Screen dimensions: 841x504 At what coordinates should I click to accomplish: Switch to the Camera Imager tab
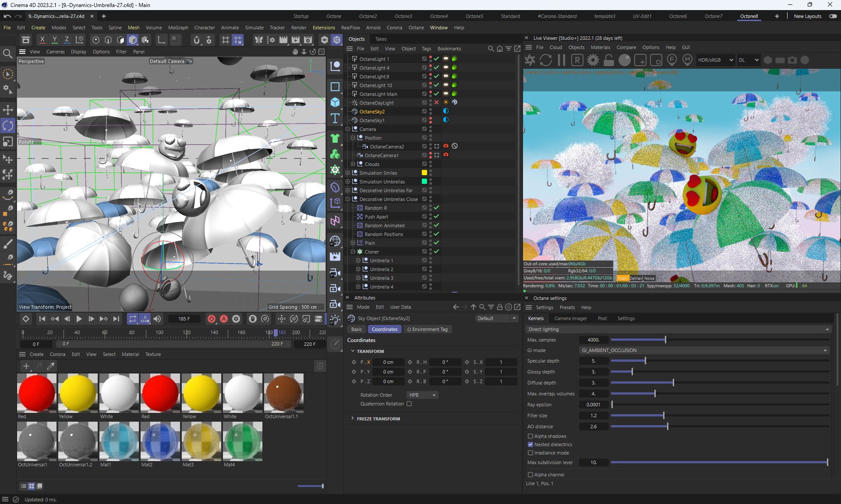[x=570, y=318]
